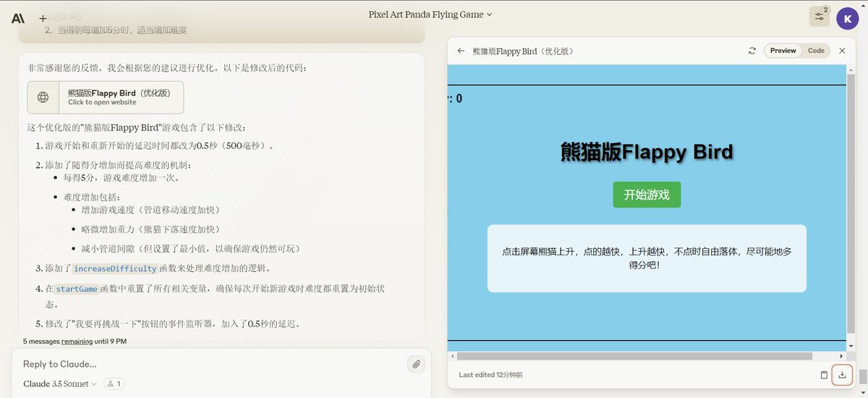The height and width of the screenshot is (398, 868).
Task: Go back with artifact panel arrow
Action: click(x=461, y=51)
